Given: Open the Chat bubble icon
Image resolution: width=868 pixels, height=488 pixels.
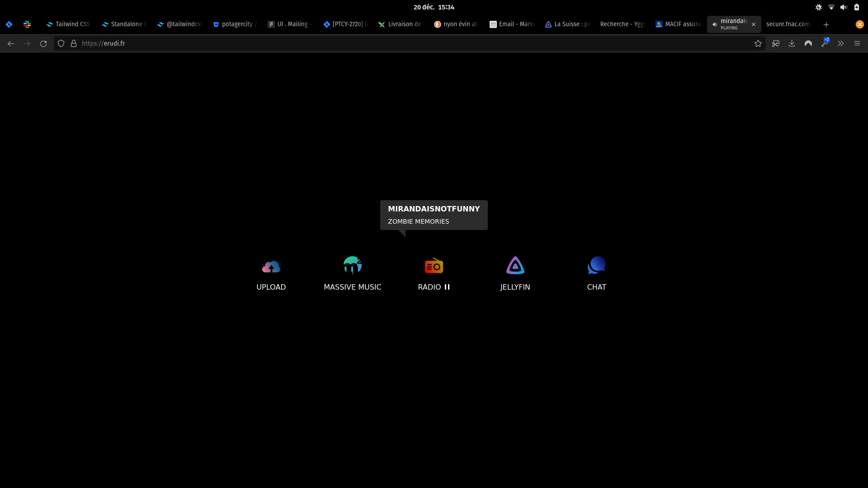Looking at the screenshot, I should point(596,265).
